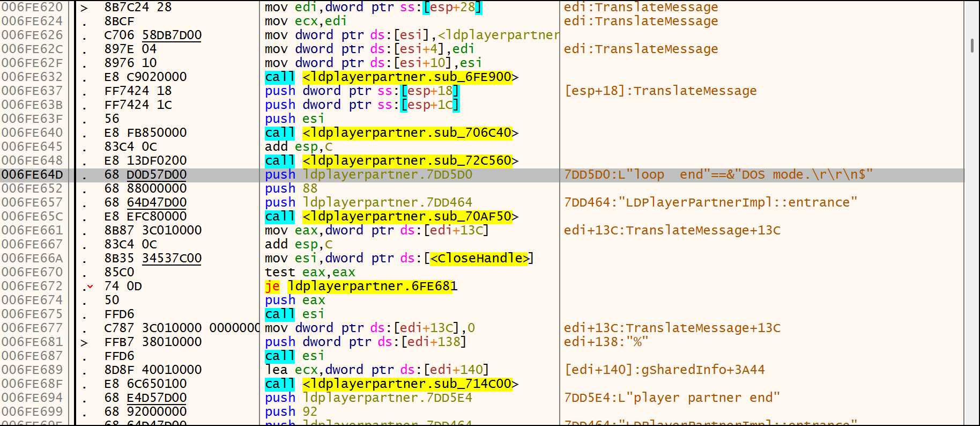Select address 006FE632 in the address column
The width and height of the screenshot is (980, 426).
(x=32, y=77)
